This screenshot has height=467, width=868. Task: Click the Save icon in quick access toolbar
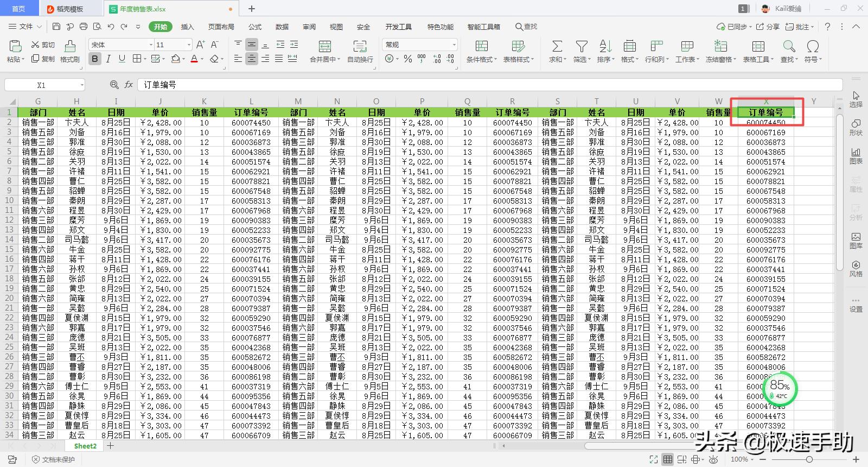(x=56, y=27)
